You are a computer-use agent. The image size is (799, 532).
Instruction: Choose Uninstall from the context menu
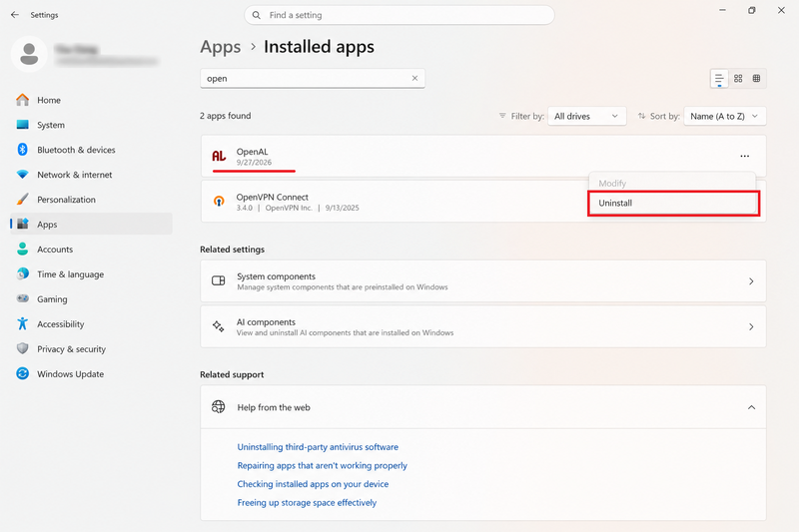[x=673, y=204]
